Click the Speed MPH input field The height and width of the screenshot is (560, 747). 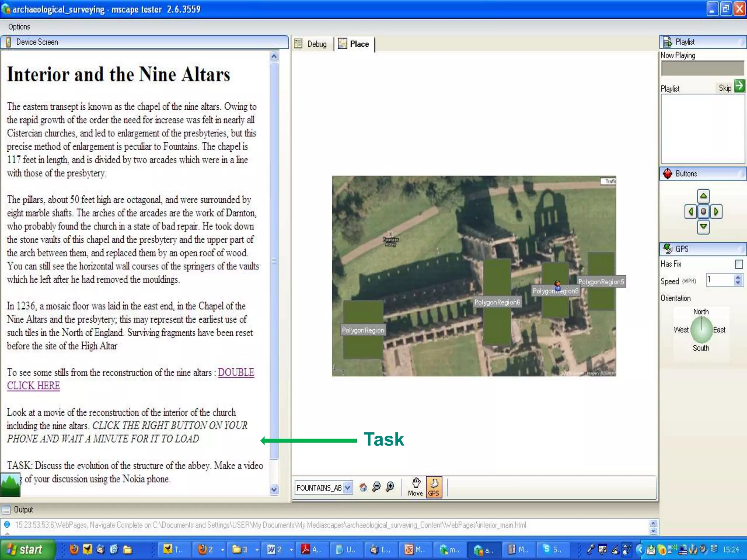[720, 280]
